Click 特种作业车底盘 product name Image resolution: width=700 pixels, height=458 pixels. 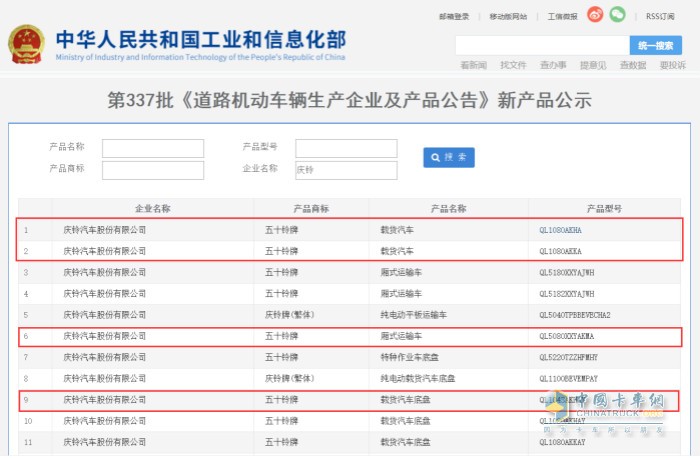(x=409, y=357)
